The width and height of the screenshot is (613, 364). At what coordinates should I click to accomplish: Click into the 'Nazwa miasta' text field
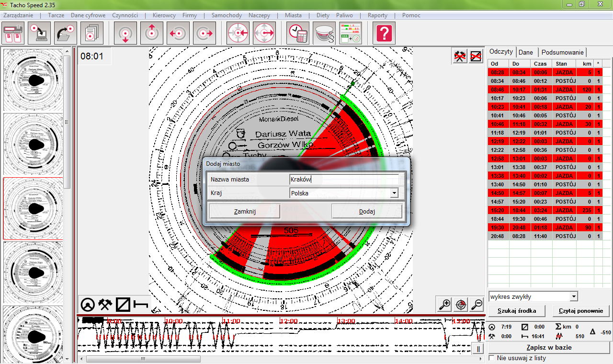click(344, 179)
